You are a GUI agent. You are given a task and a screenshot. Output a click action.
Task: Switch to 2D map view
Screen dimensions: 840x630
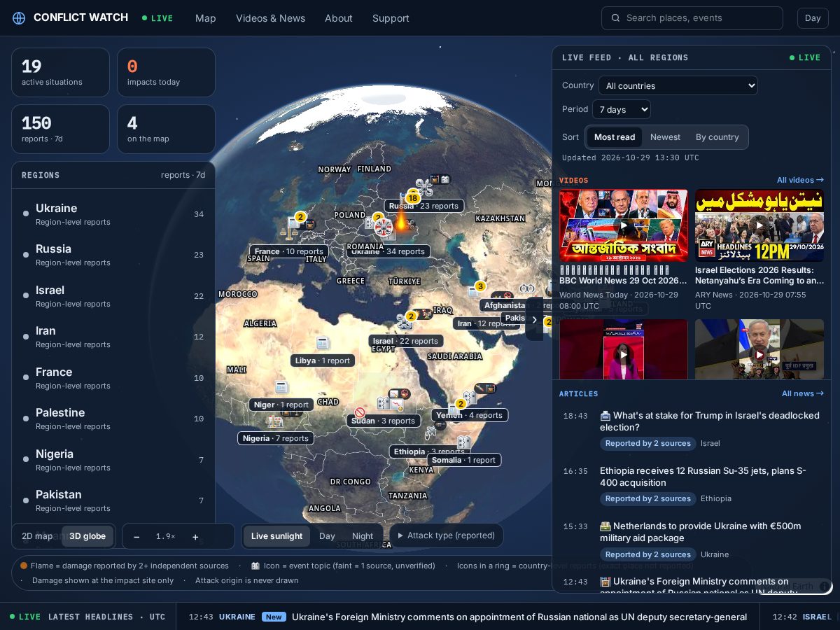coord(37,536)
